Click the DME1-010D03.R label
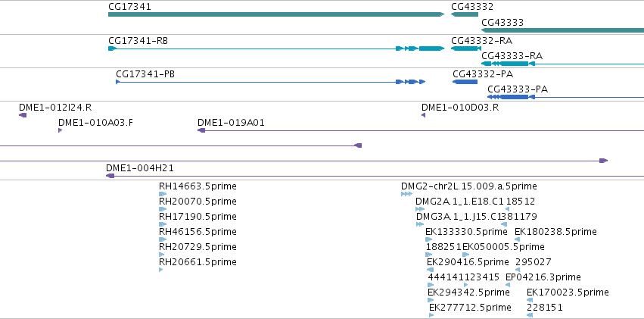The height and width of the screenshot is (319, 644). pyautogui.click(x=460, y=108)
